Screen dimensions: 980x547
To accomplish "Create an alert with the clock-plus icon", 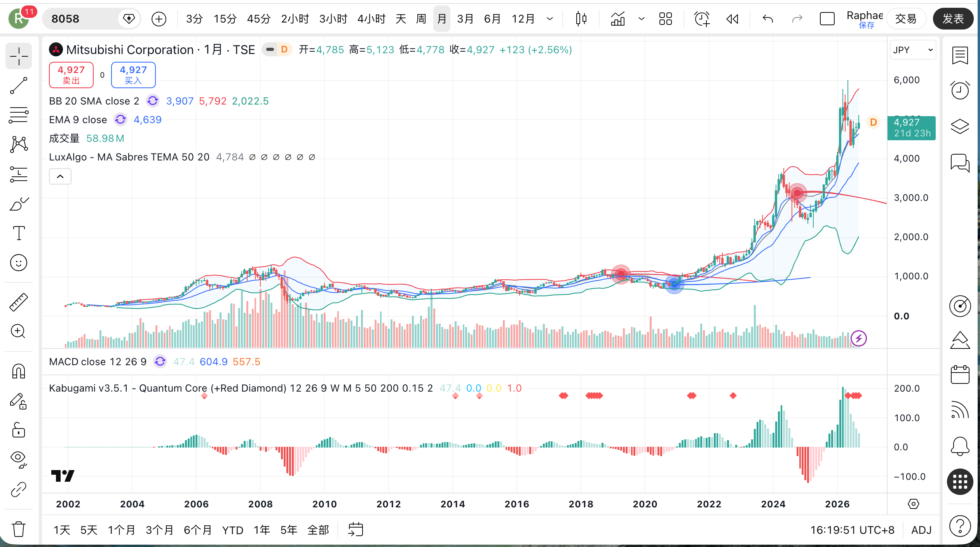I will tap(702, 19).
